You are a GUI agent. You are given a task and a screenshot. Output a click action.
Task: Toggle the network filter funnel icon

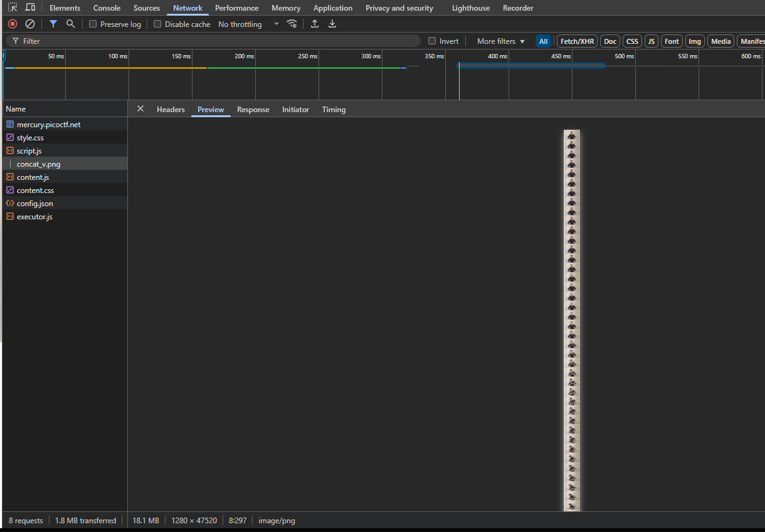(53, 24)
